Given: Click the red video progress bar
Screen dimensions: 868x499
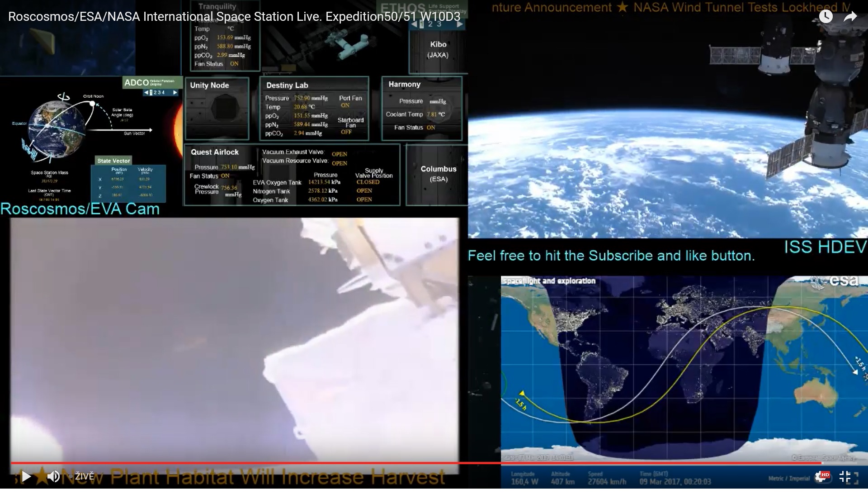Looking at the screenshot, I should coord(407,463).
